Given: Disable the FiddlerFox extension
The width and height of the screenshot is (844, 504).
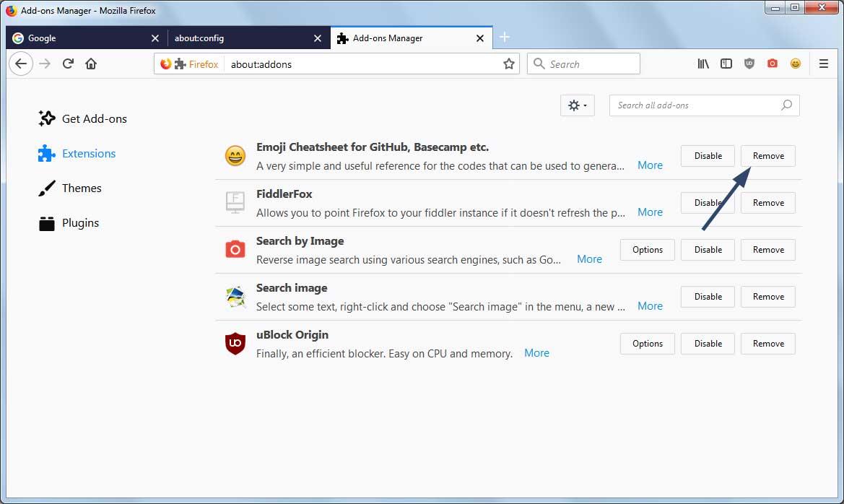Looking at the screenshot, I should click(x=707, y=203).
